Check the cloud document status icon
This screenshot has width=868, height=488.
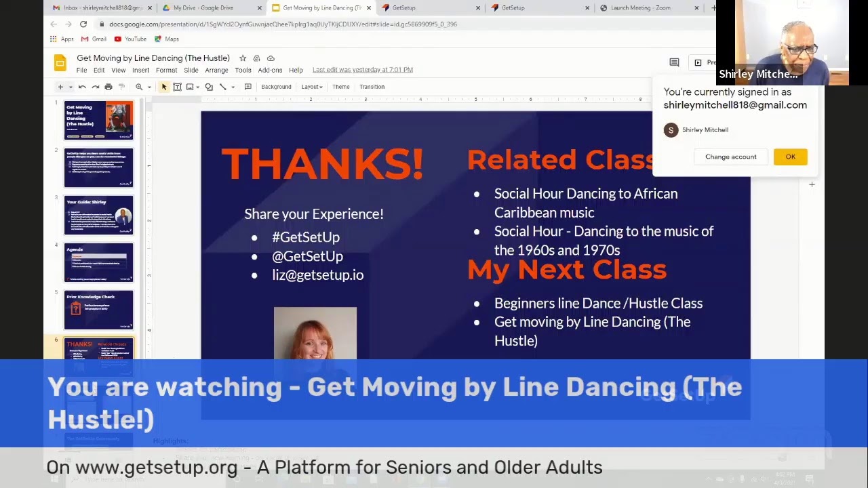click(x=271, y=58)
